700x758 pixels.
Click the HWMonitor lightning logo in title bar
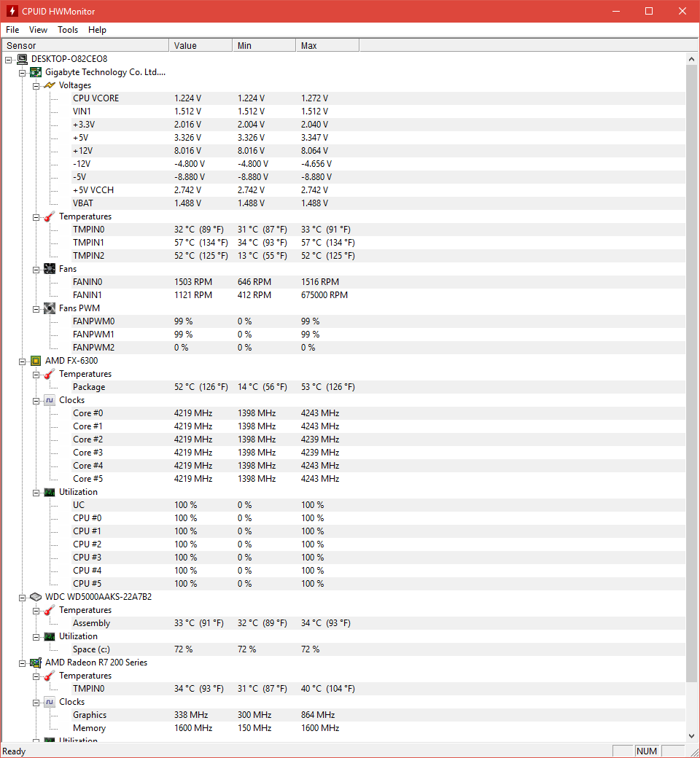12,11
